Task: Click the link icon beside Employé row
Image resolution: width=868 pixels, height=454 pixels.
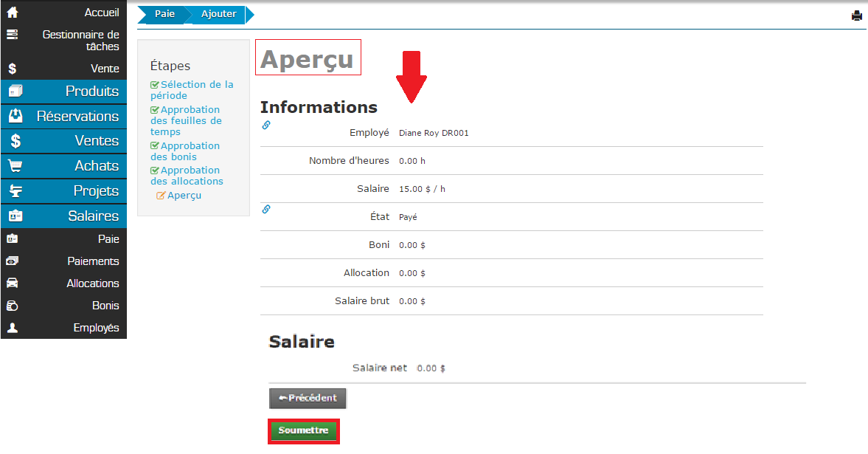Action: coord(266,125)
